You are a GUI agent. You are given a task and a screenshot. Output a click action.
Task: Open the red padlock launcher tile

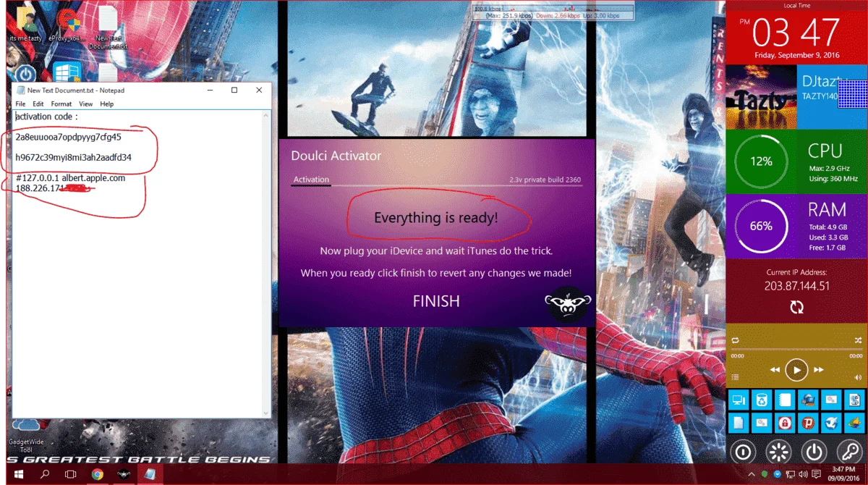pyautogui.click(x=785, y=423)
